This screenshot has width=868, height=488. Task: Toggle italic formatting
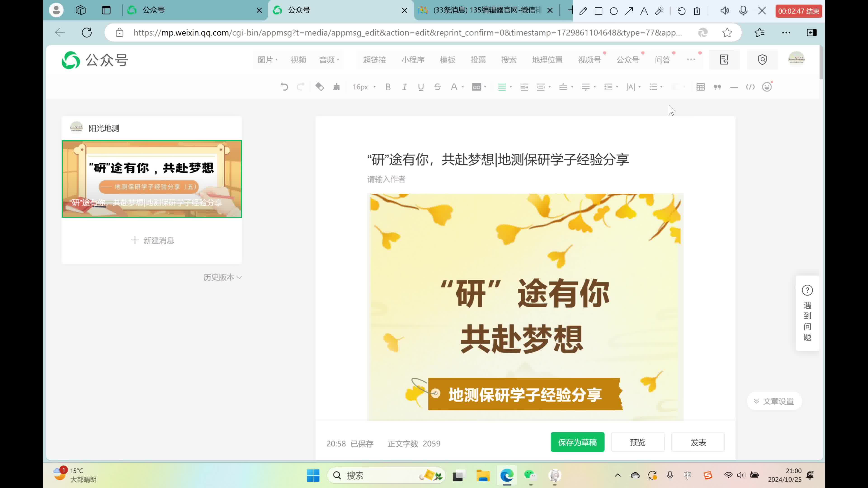pyautogui.click(x=404, y=87)
